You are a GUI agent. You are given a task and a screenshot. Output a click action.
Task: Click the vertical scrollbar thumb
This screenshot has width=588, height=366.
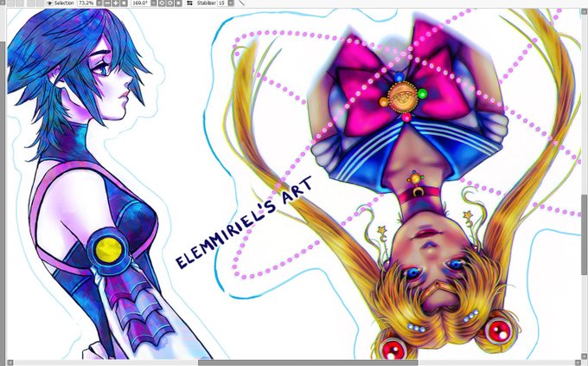point(585,234)
